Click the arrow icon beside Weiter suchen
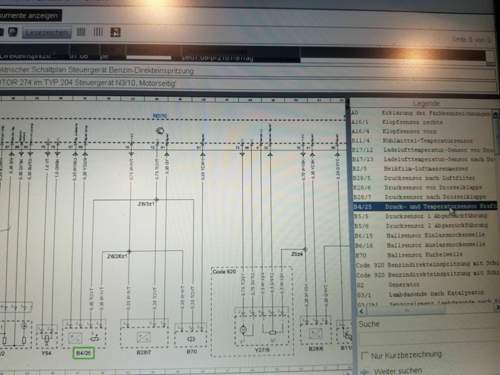Image resolution: width=500 pixels, height=375 pixels. coord(365,371)
